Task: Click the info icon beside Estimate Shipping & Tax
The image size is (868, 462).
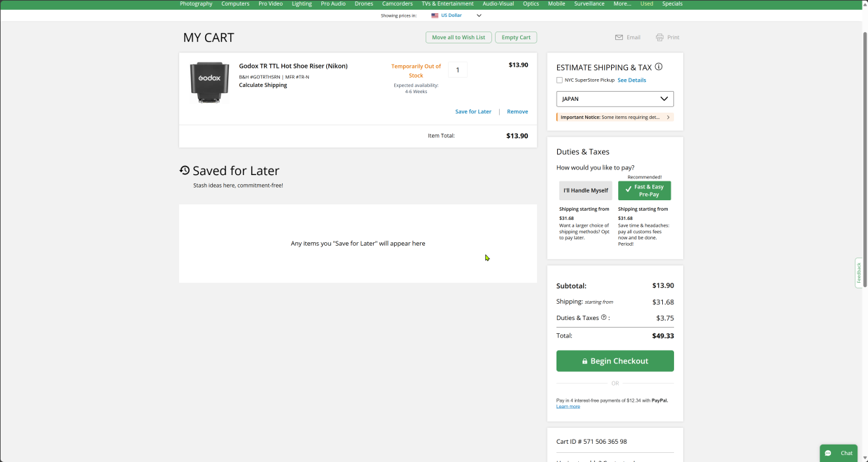Action: click(659, 67)
